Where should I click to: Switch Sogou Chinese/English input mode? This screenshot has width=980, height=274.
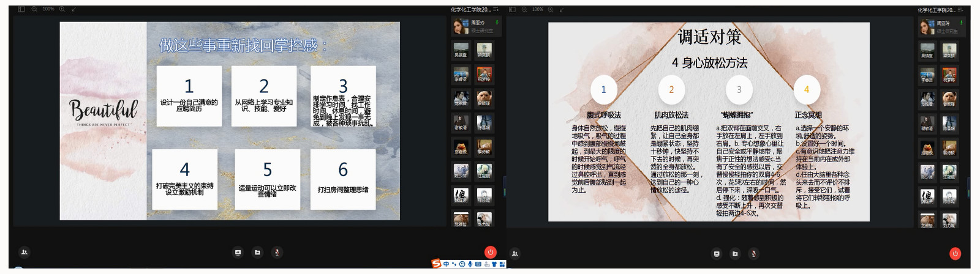446,264
